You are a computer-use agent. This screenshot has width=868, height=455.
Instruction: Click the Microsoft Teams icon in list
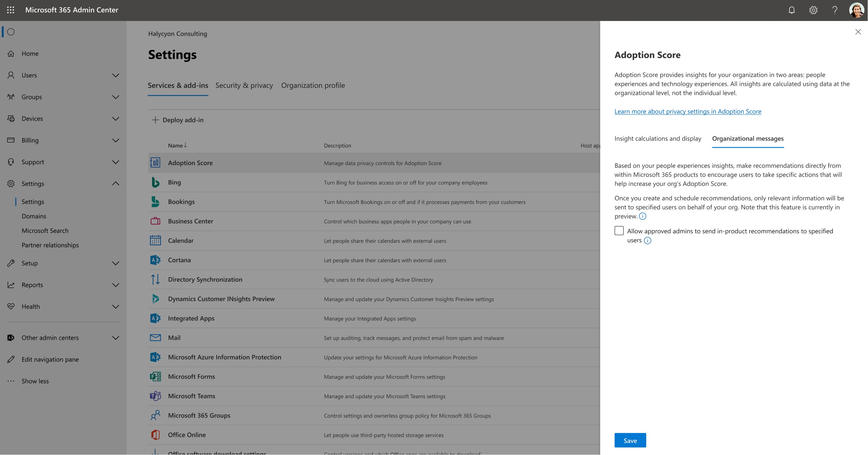point(155,396)
